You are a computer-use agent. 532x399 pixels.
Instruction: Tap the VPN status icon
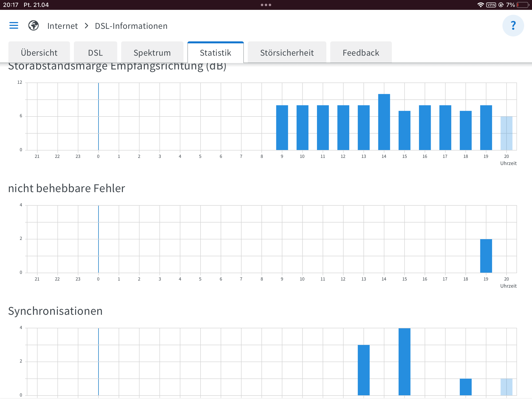(491, 5)
